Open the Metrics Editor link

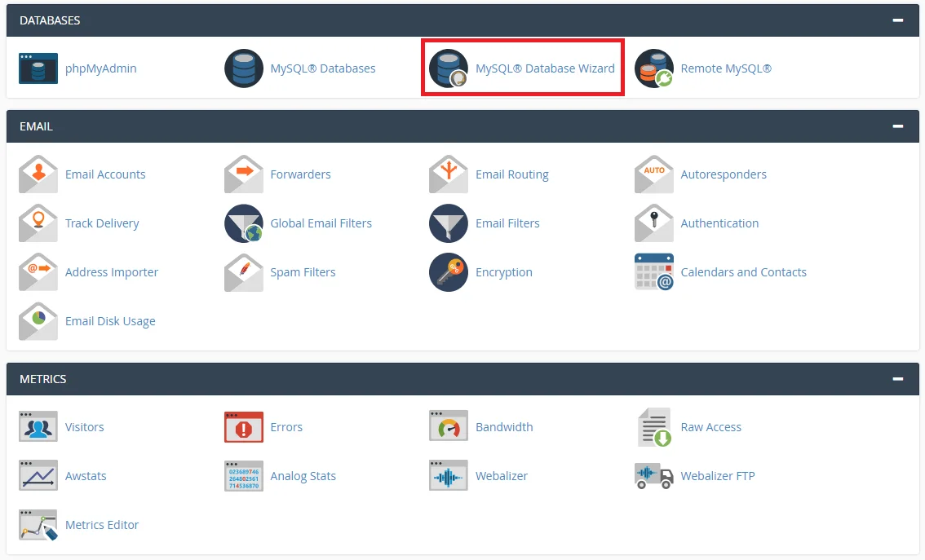point(102,525)
